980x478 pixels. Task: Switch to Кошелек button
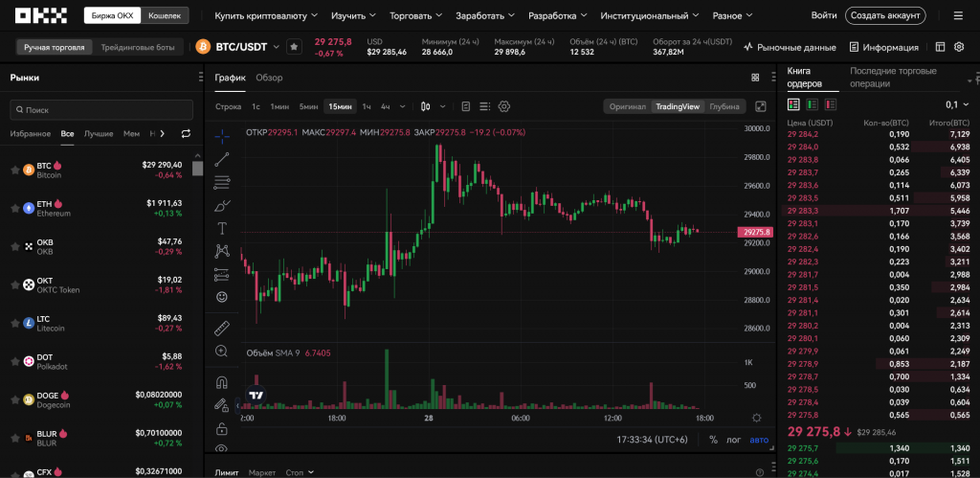pyautogui.click(x=165, y=15)
